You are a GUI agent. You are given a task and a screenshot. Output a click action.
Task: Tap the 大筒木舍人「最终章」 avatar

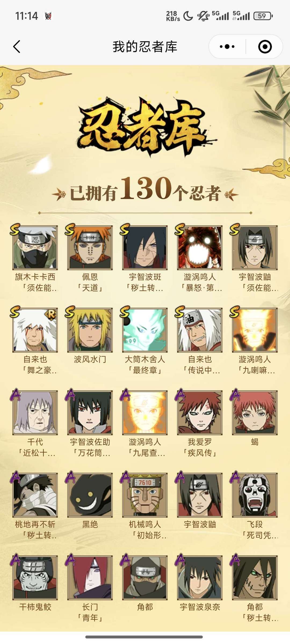(x=145, y=330)
